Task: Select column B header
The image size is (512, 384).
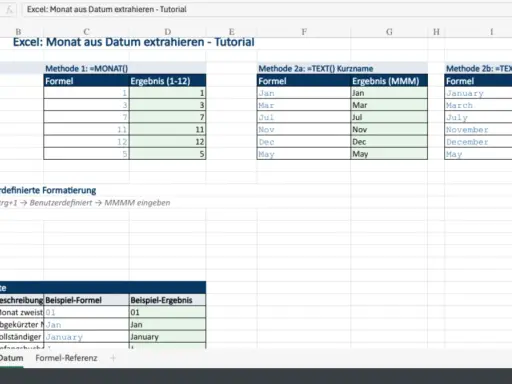Action: 18,32
